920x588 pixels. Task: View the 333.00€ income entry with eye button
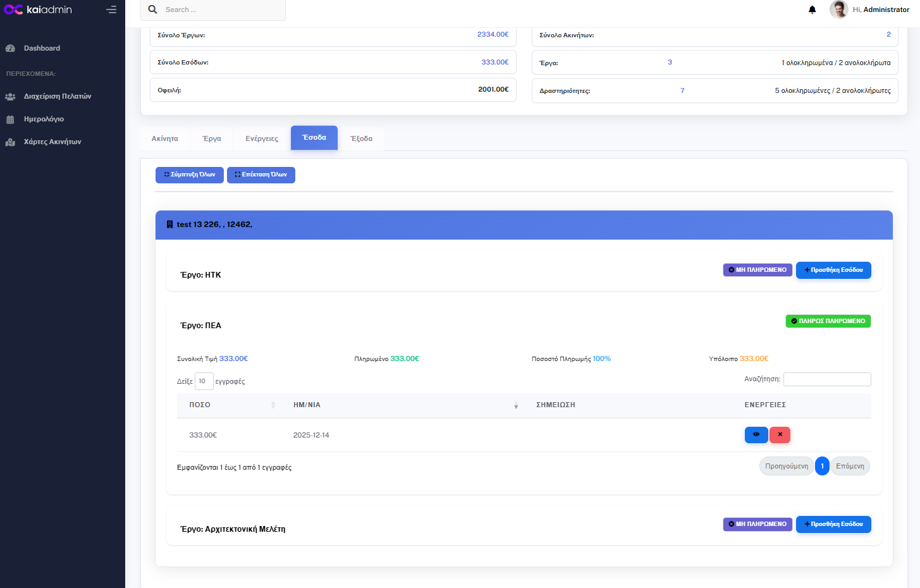point(756,435)
